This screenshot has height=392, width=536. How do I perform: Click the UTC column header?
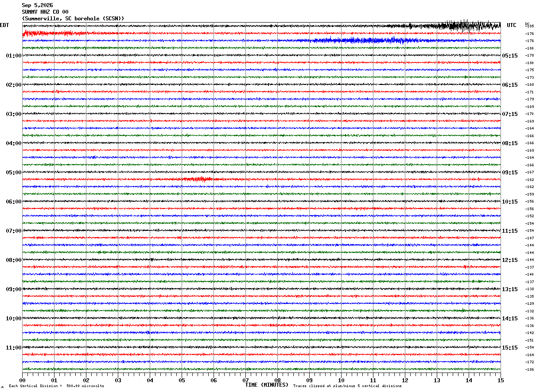tap(512, 25)
